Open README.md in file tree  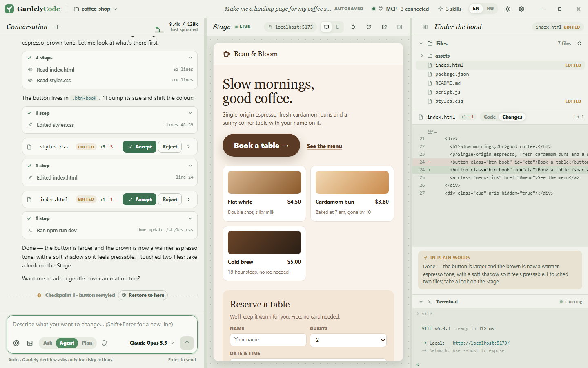point(500,83)
